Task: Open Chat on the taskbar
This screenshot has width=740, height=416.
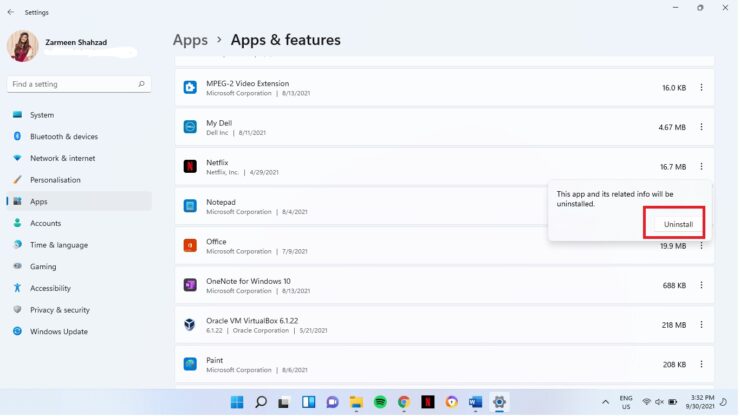Action: pyautogui.click(x=332, y=402)
